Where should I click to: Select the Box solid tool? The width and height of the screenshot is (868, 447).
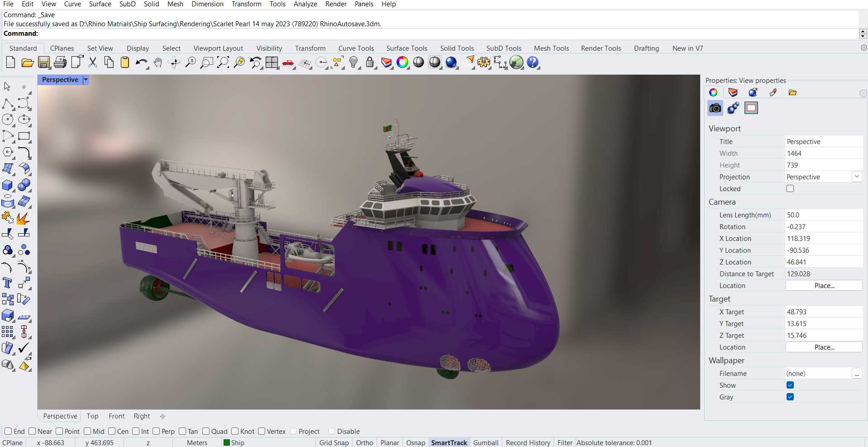coord(8,185)
